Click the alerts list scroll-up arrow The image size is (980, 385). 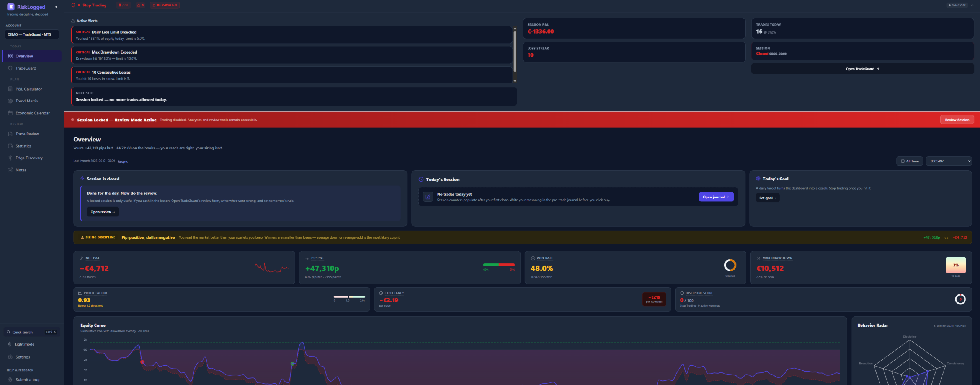515,29
